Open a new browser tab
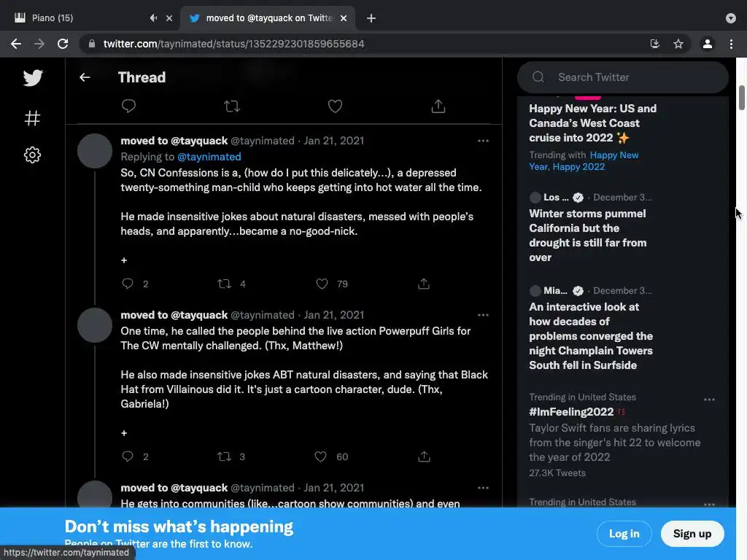The image size is (747, 560). tap(371, 18)
